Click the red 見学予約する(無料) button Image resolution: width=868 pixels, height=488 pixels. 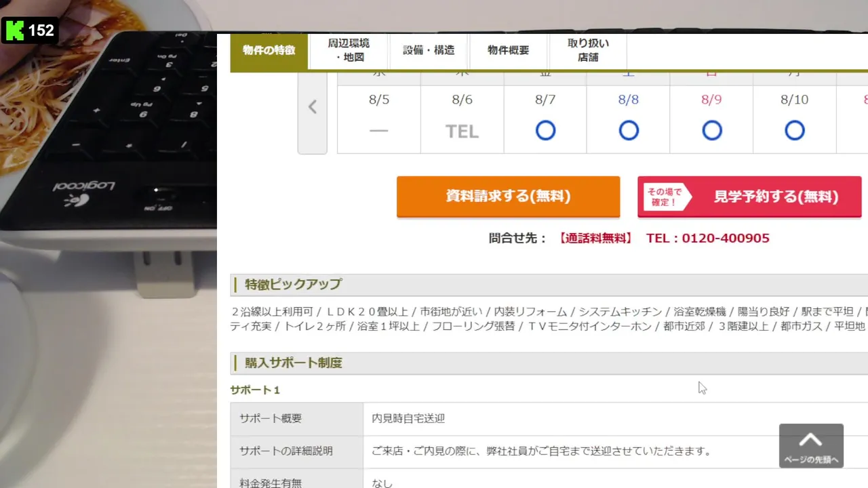pyautogui.click(x=749, y=197)
